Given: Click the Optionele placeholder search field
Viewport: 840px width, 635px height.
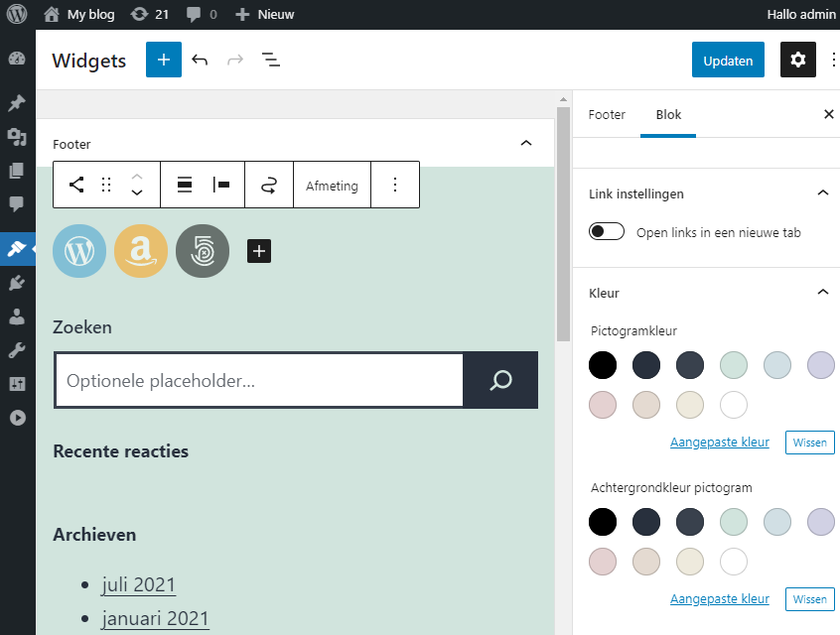Looking at the screenshot, I should (x=259, y=380).
